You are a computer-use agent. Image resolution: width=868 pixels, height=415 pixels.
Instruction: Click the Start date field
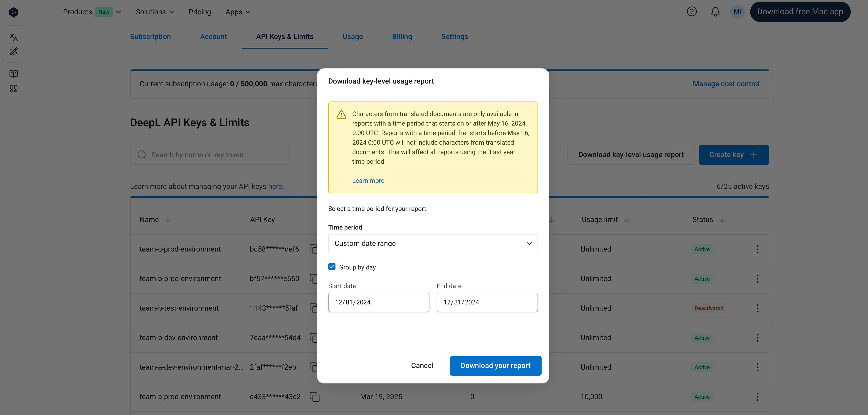(378, 302)
